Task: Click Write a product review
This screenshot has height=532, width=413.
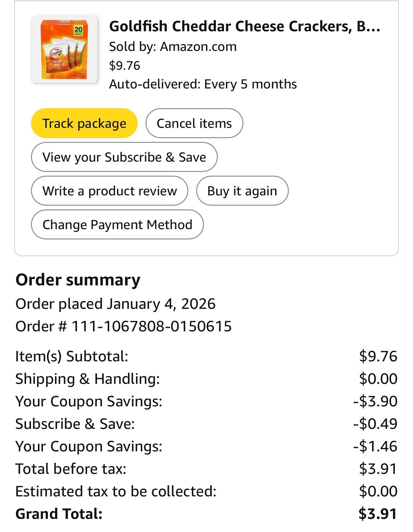Action: (110, 191)
